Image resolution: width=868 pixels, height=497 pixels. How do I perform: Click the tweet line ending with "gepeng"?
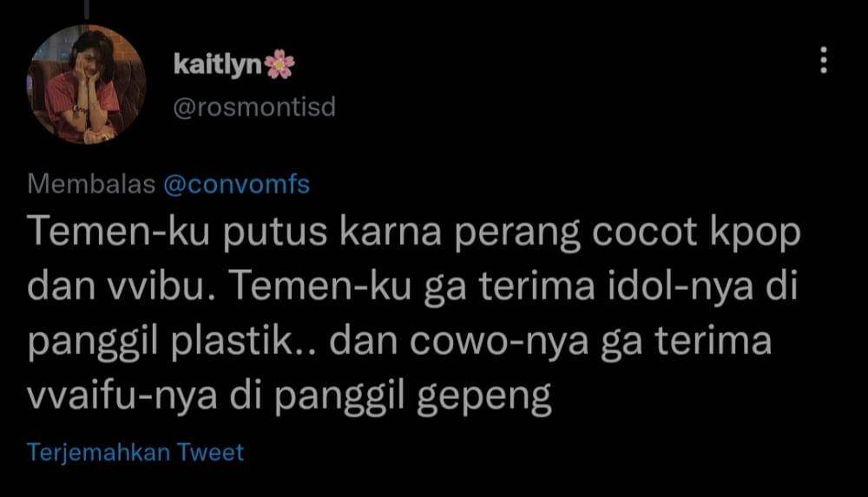pyautogui.click(x=290, y=396)
